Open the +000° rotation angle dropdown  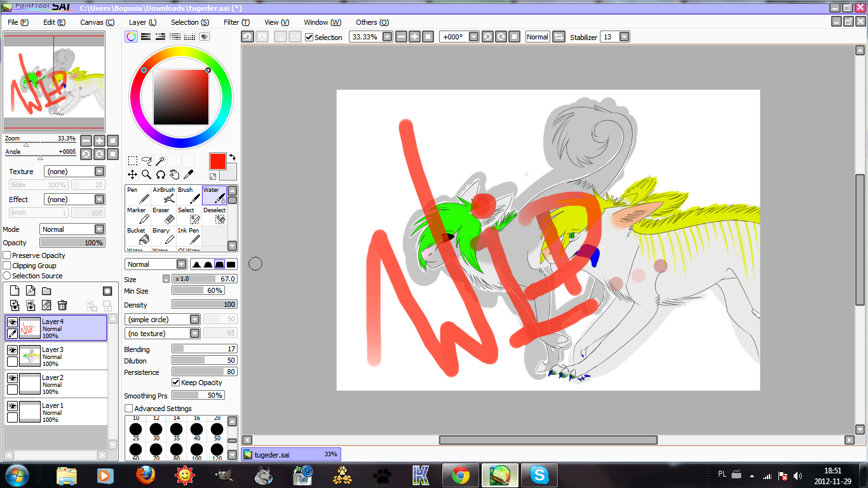[473, 37]
